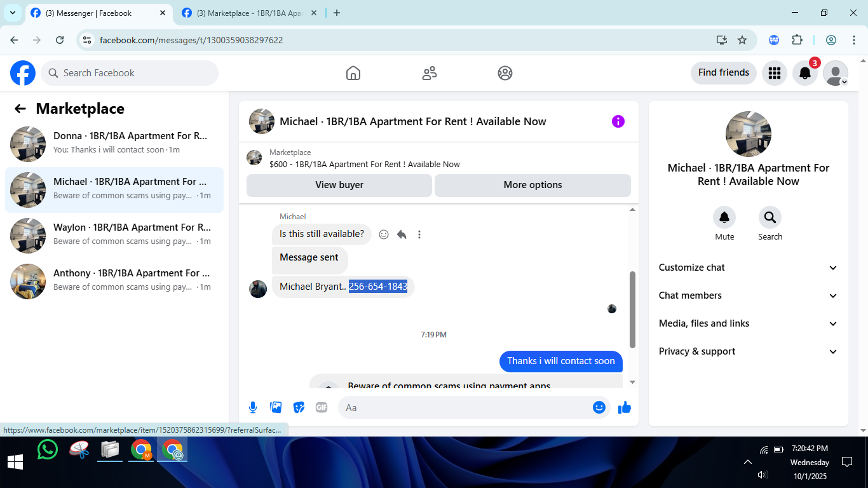The image size is (868, 488).
Task: Open the Chrome three-dot menu
Action: pyautogui.click(x=854, y=40)
